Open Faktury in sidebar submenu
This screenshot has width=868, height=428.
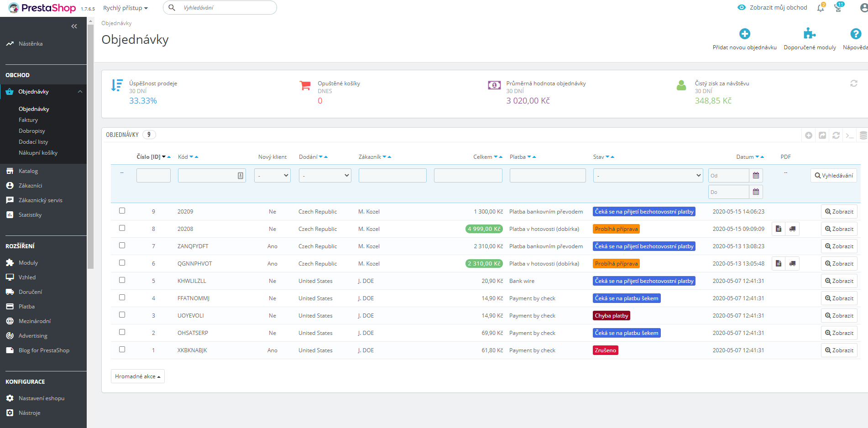28,120
